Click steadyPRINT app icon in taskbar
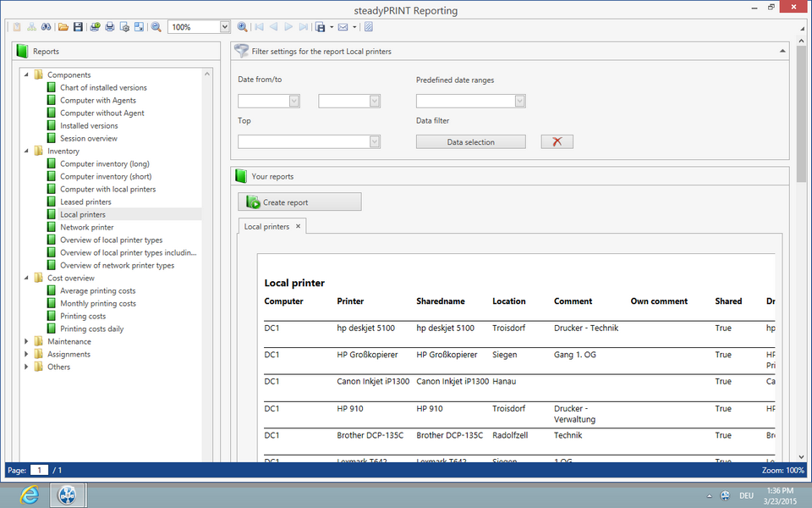 coord(68,495)
